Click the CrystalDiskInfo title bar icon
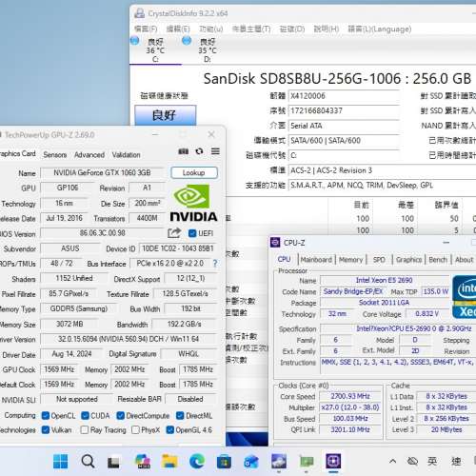This screenshot has width=476, height=476. tap(139, 13)
